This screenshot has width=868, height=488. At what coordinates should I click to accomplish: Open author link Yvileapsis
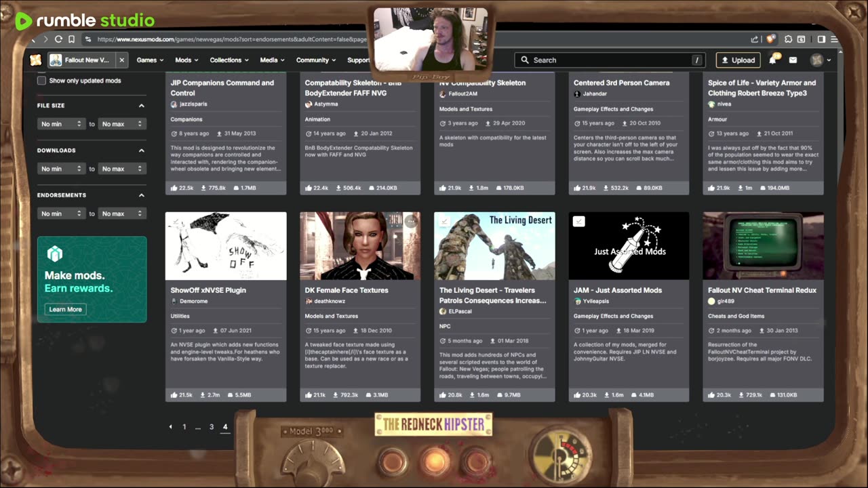pyautogui.click(x=597, y=301)
